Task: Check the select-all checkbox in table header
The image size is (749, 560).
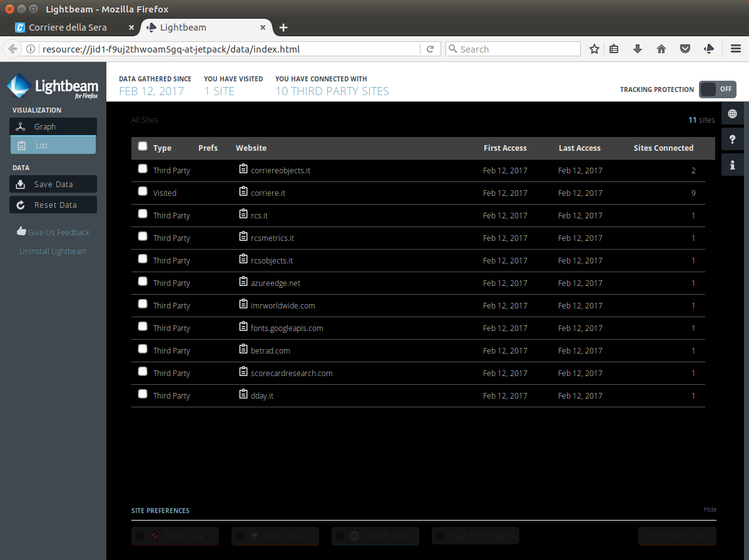Action: pyautogui.click(x=142, y=146)
